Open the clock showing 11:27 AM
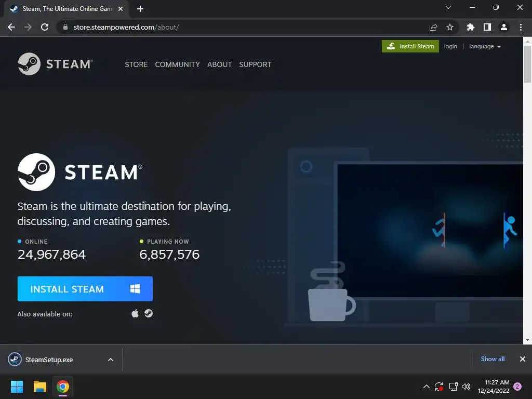The width and height of the screenshot is (532, 399). coord(494,387)
